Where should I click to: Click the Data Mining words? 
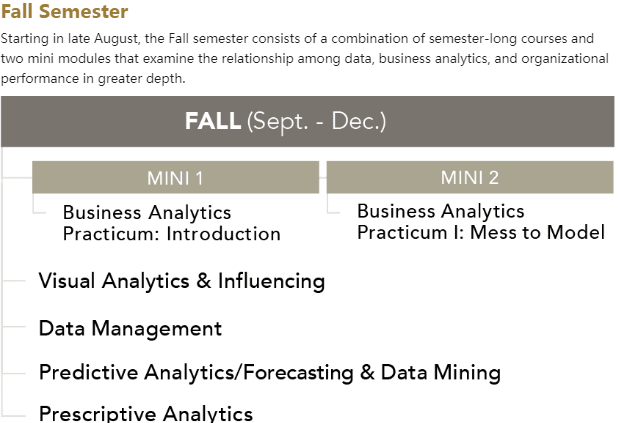[441, 373]
